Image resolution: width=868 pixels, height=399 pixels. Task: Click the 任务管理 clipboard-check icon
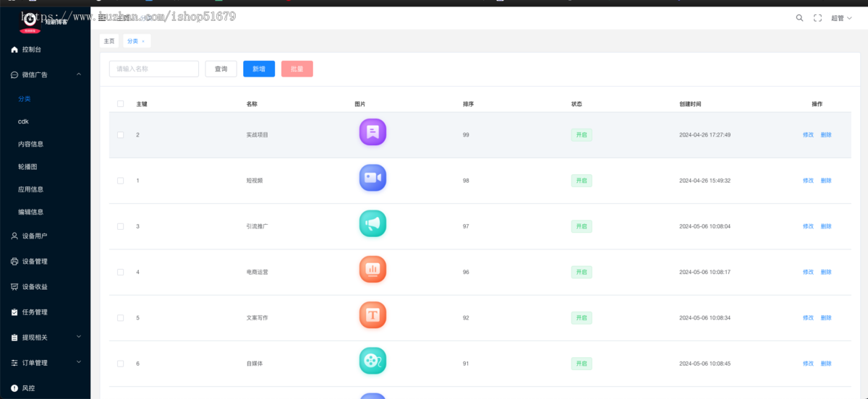[14, 312]
